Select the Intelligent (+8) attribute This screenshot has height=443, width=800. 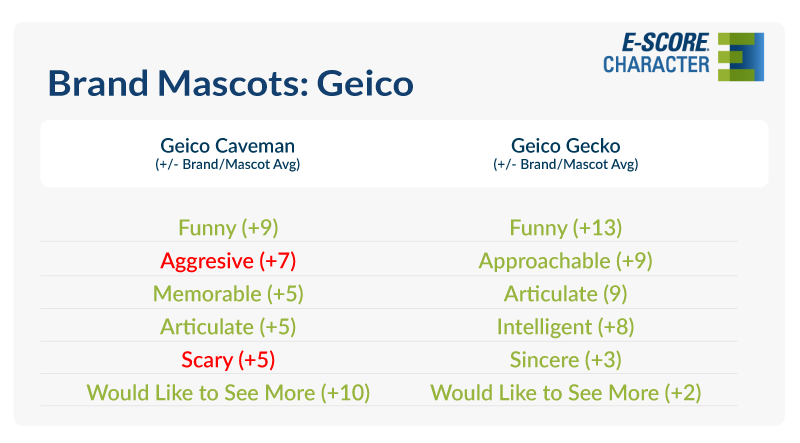click(565, 326)
